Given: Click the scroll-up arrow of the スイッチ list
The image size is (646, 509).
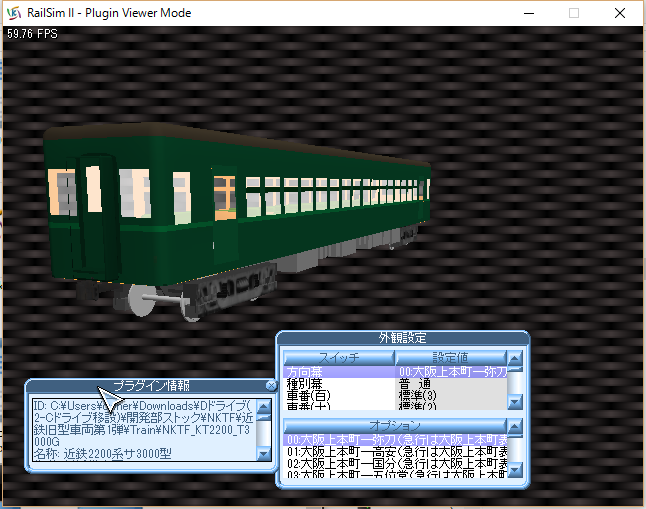Looking at the screenshot, I should [515, 358].
